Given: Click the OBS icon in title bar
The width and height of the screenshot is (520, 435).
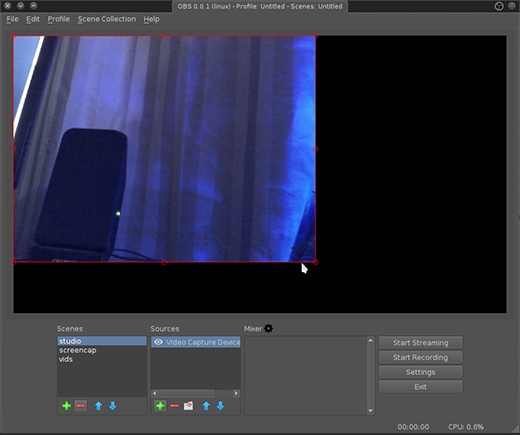Looking at the screenshot, I should [499, 6].
